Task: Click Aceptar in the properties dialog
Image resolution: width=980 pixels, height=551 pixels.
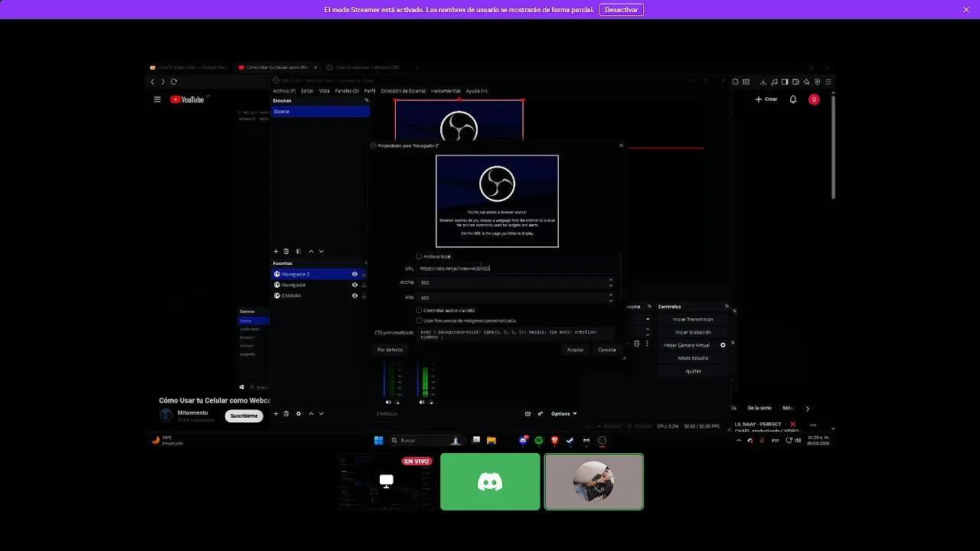Action: tap(575, 350)
